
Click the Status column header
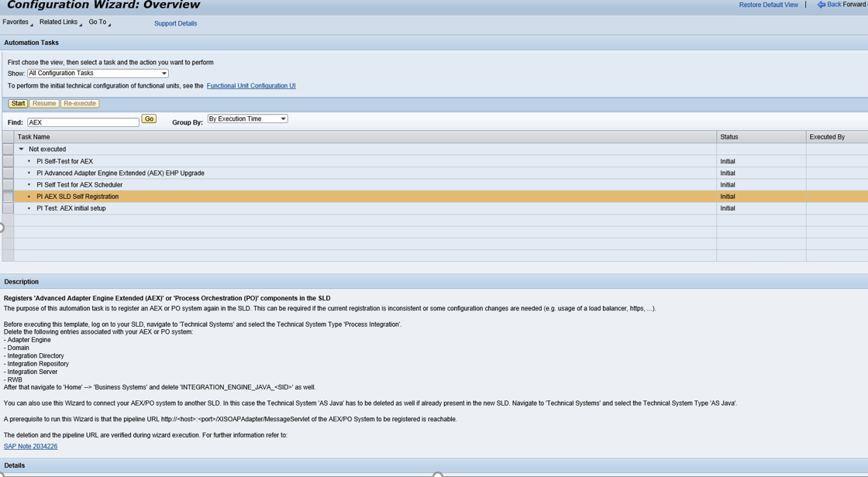pyautogui.click(x=761, y=137)
